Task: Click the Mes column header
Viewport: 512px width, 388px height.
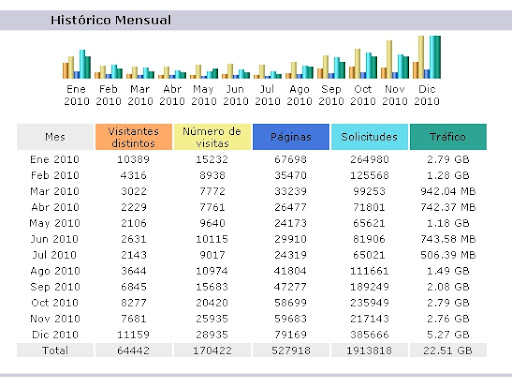Action: click(55, 137)
